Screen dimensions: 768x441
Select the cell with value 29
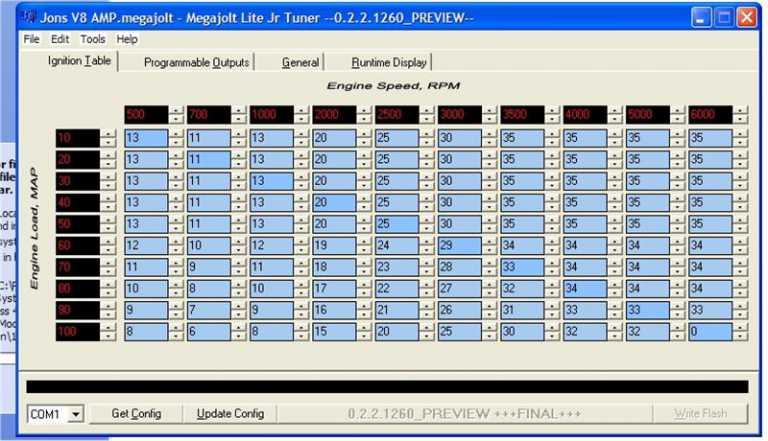[459, 245]
